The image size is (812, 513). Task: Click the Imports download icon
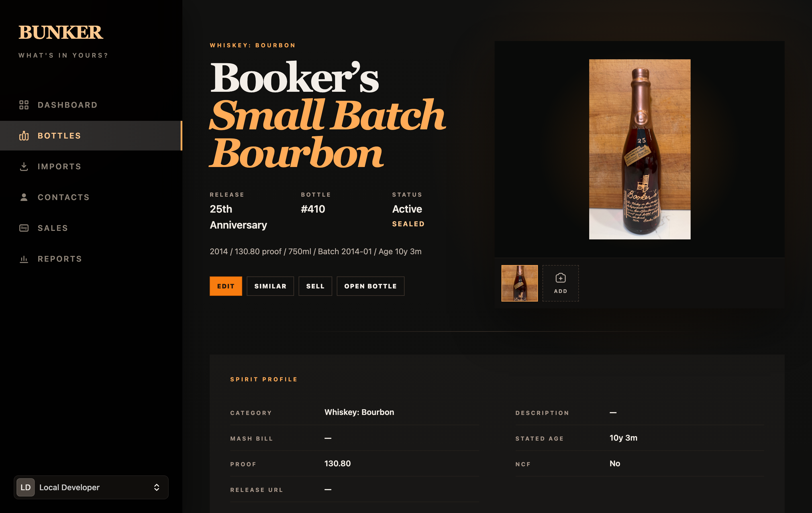point(24,167)
